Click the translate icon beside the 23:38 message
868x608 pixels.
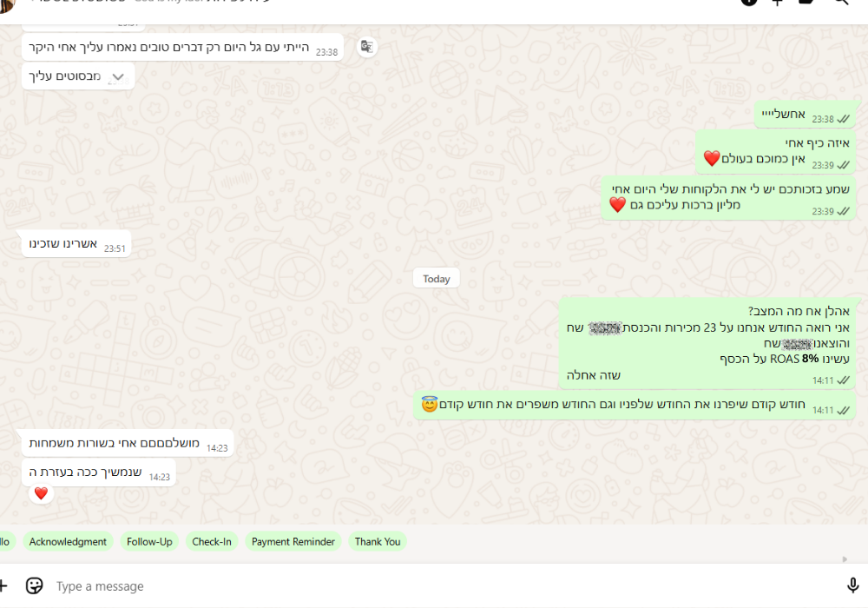[366, 47]
